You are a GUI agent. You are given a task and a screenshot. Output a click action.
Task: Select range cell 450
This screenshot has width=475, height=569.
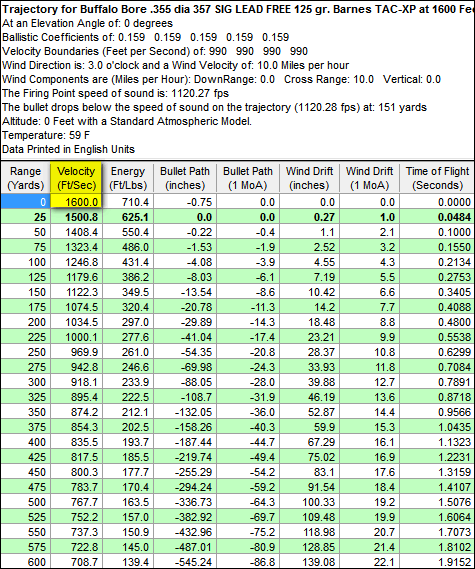tap(25, 472)
